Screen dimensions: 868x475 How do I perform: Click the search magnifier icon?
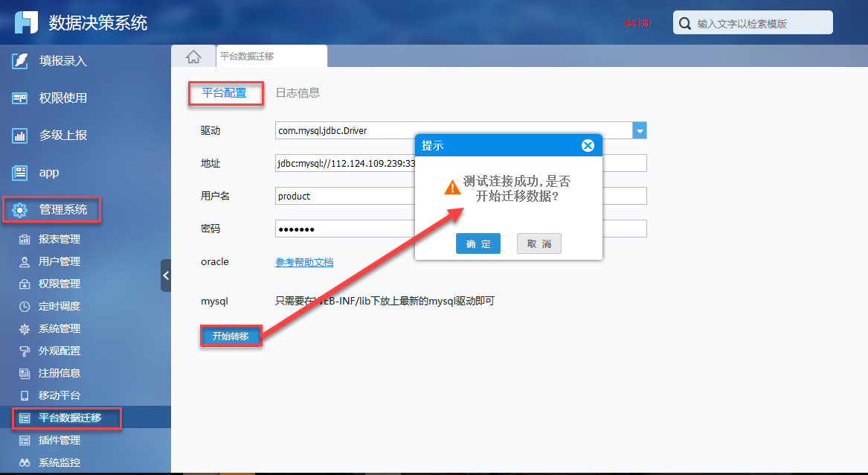(x=685, y=24)
